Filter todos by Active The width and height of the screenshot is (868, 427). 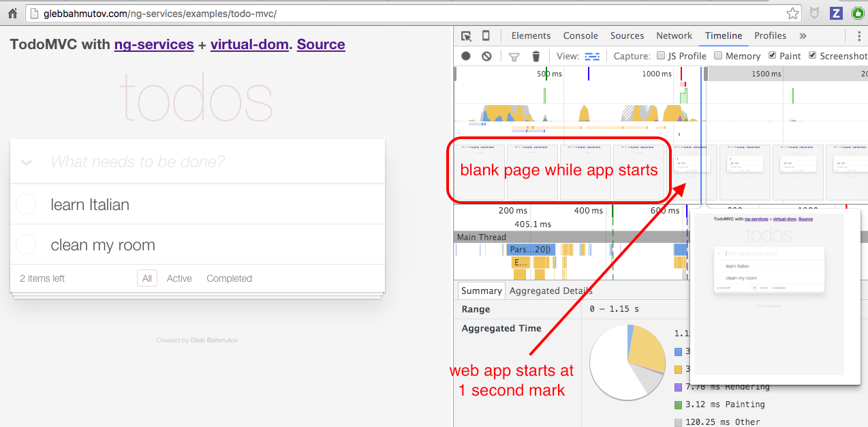tap(179, 278)
